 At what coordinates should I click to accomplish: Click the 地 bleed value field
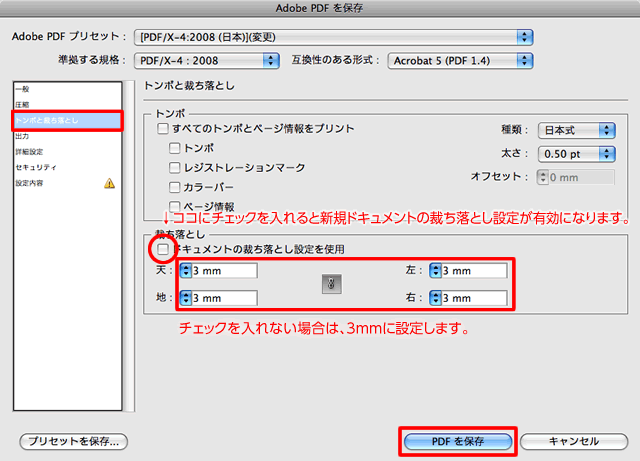pos(224,298)
